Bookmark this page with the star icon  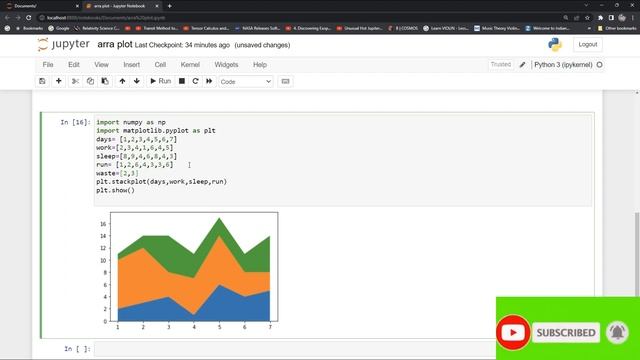[587, 18]
